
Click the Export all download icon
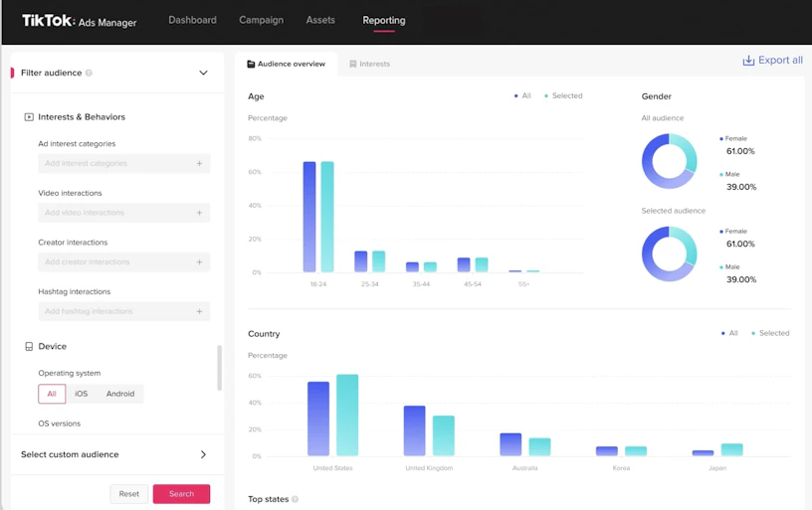coord(748,61)
